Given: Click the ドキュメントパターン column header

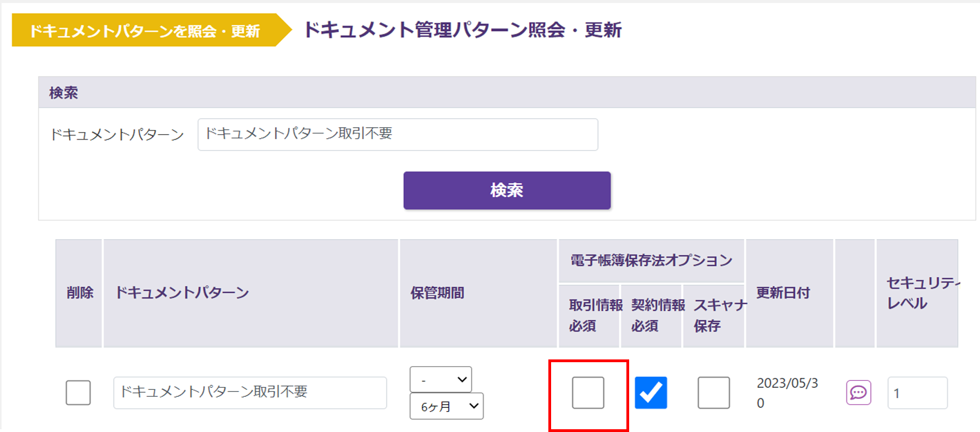Looking at the screenshot, I should tap(182, 293).
